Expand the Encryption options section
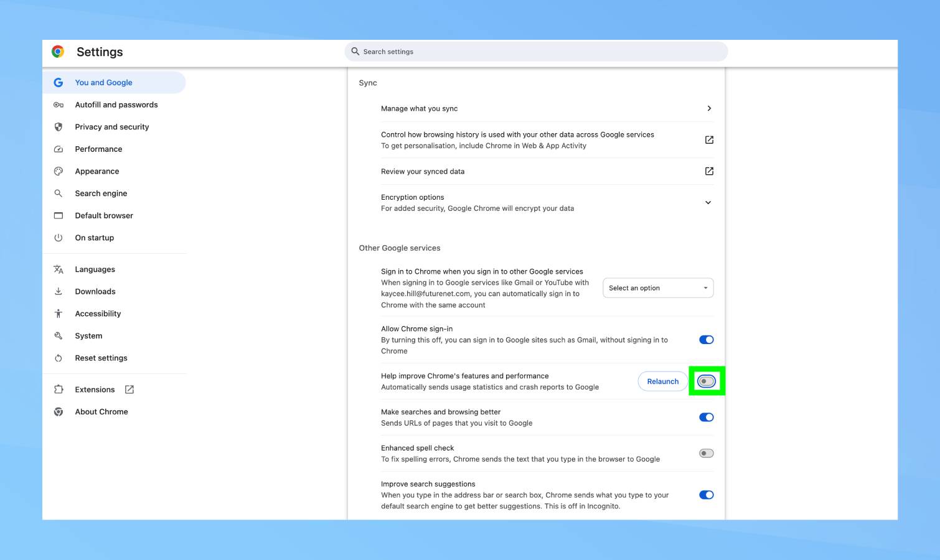 tap(708, 203)
